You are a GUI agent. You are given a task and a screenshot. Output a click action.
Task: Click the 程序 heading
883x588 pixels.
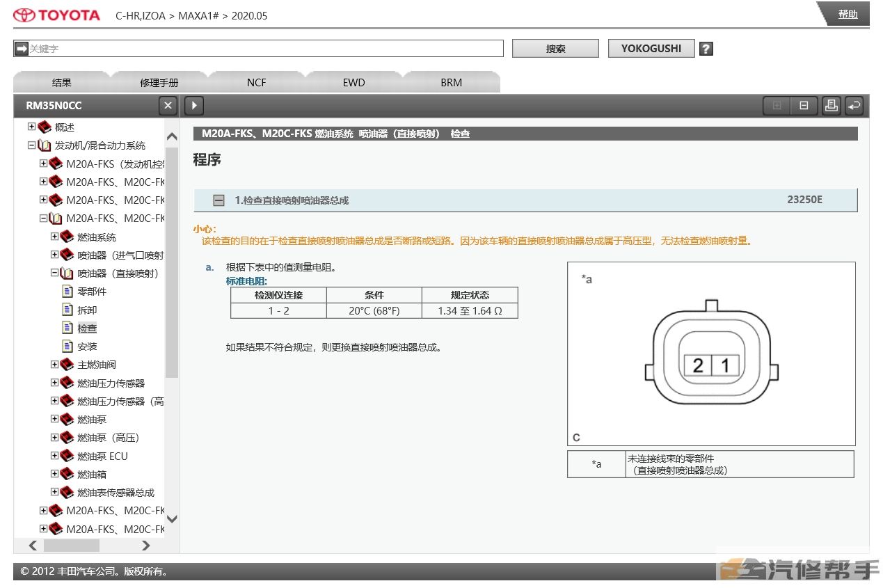click(207, 159)
